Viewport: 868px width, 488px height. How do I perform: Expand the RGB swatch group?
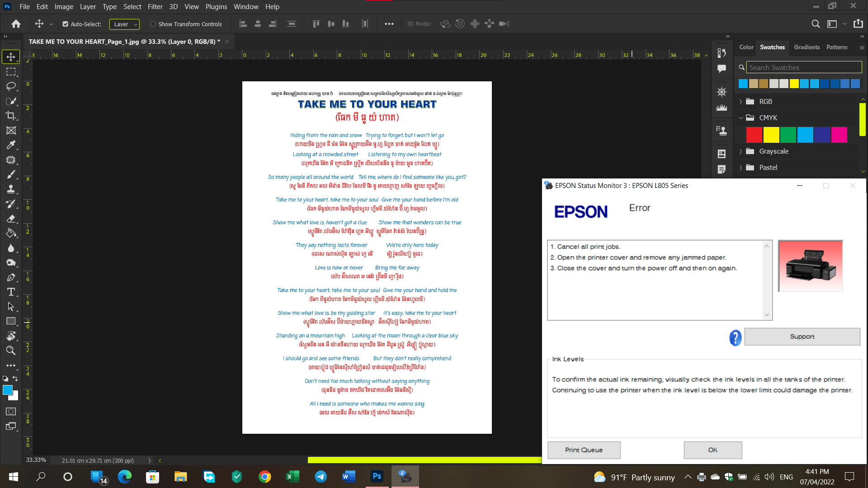tap(741, 101)
